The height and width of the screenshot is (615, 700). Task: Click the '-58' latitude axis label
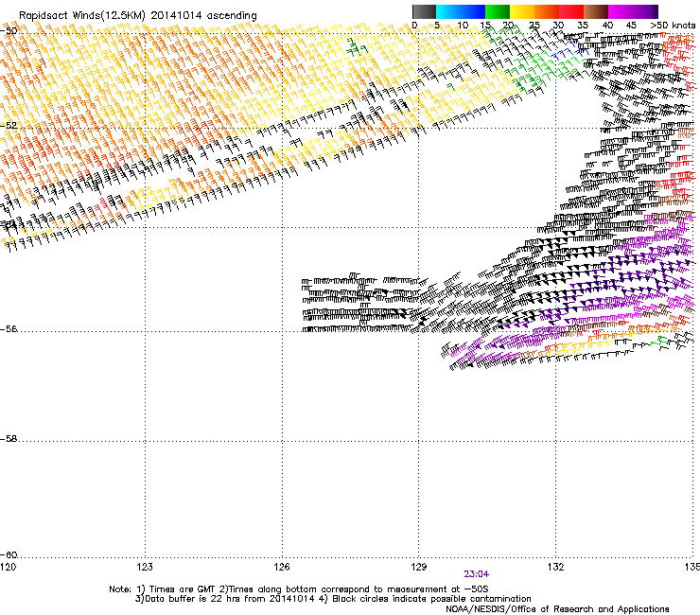pyautogui.click(x=9, y=439)
